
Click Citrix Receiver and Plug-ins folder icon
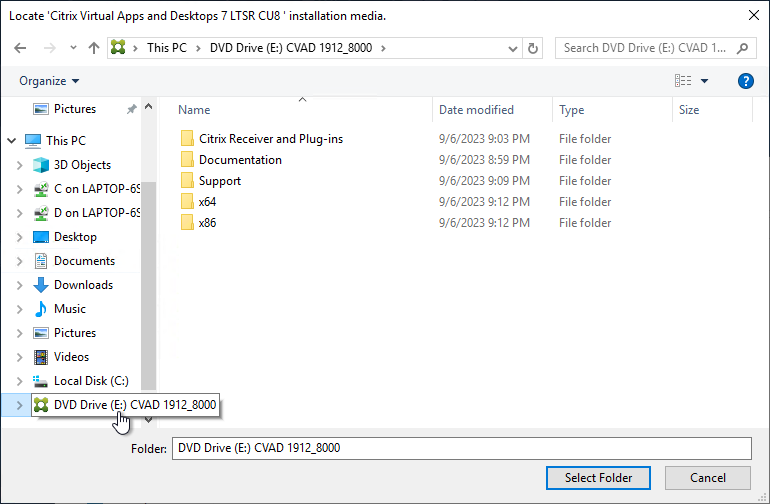187,139
